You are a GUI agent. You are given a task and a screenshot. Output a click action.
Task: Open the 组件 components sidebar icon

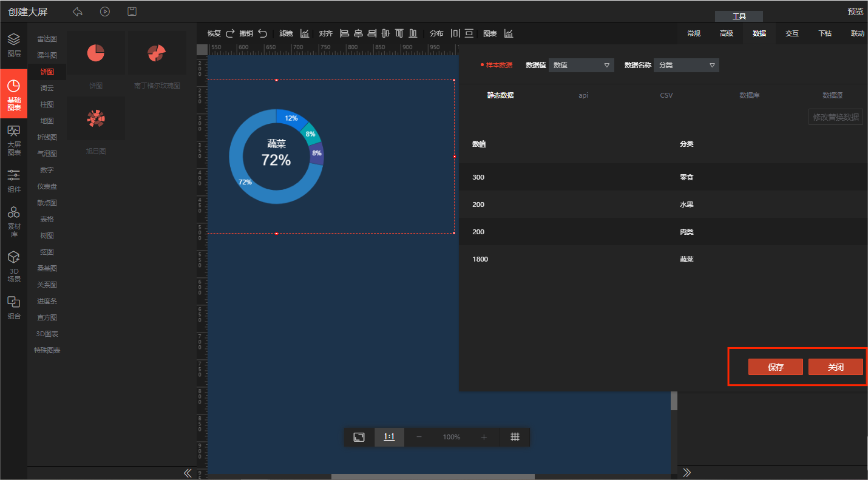coord(13,181)
